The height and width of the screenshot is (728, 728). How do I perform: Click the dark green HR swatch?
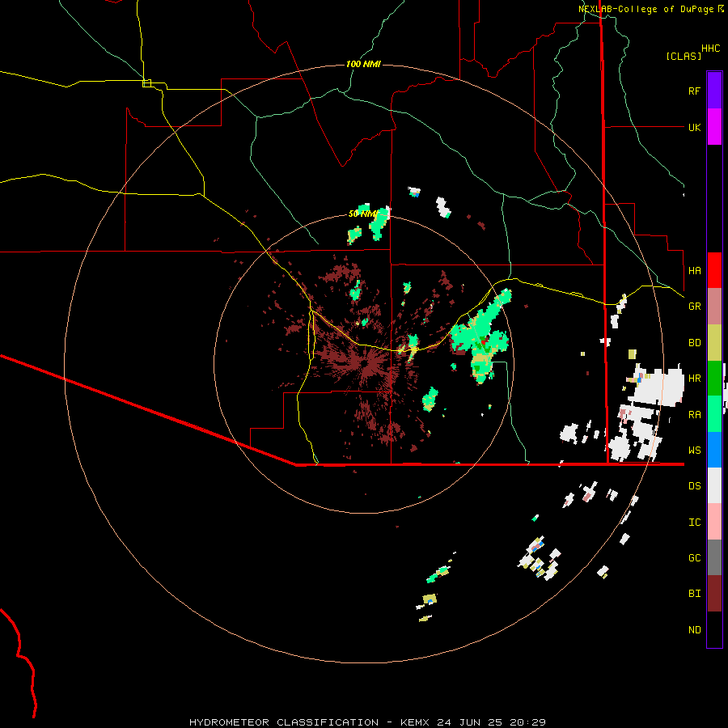714,379
